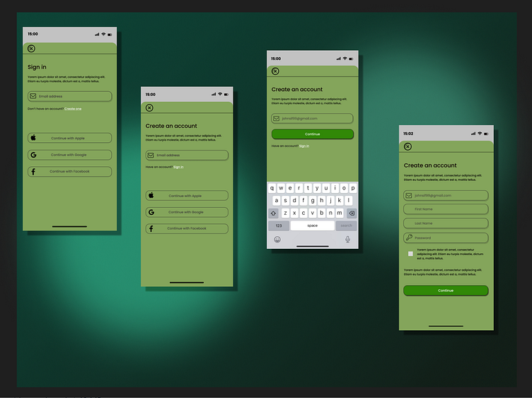Check the terms agreement checkbox
Image resolution: width=532 pixels, height=398 pixels.
410,253
